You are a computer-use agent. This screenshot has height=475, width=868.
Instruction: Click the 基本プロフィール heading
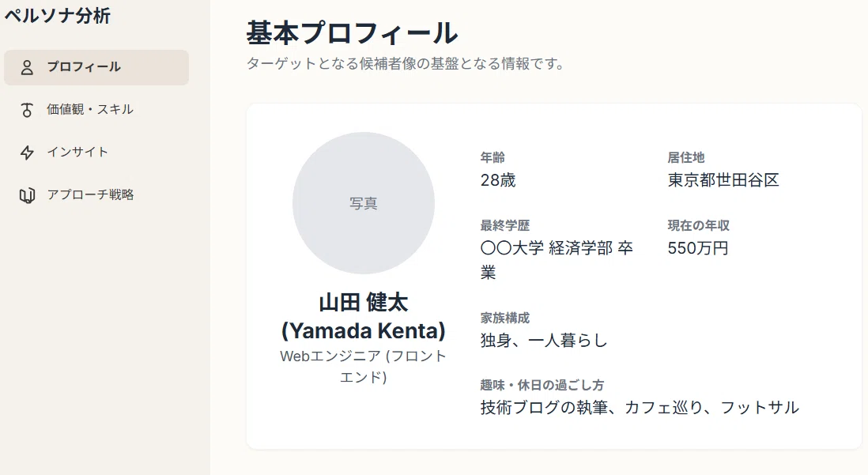pyautogui.click(x=352, y=32)
